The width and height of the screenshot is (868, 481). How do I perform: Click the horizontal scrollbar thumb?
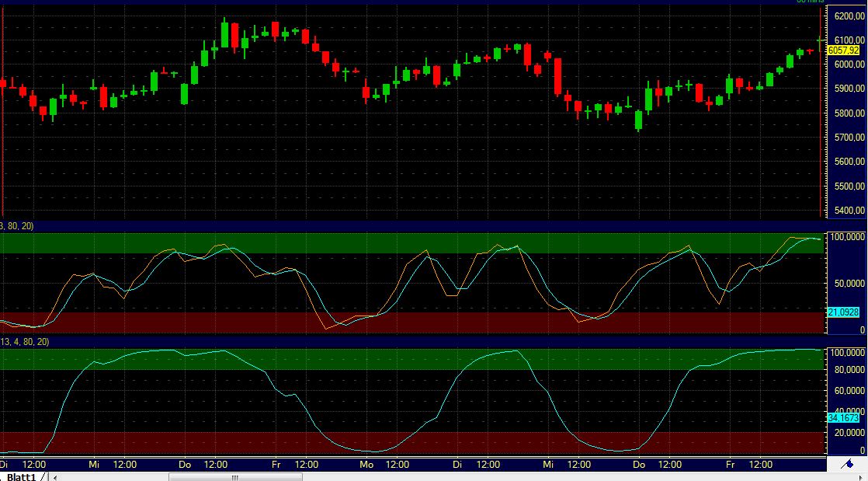pos(235,477)
